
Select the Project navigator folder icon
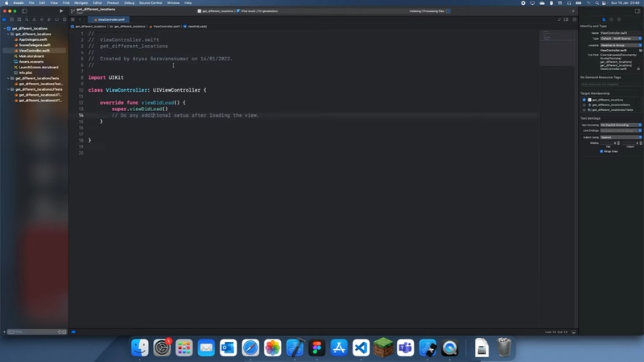point(4,19)
